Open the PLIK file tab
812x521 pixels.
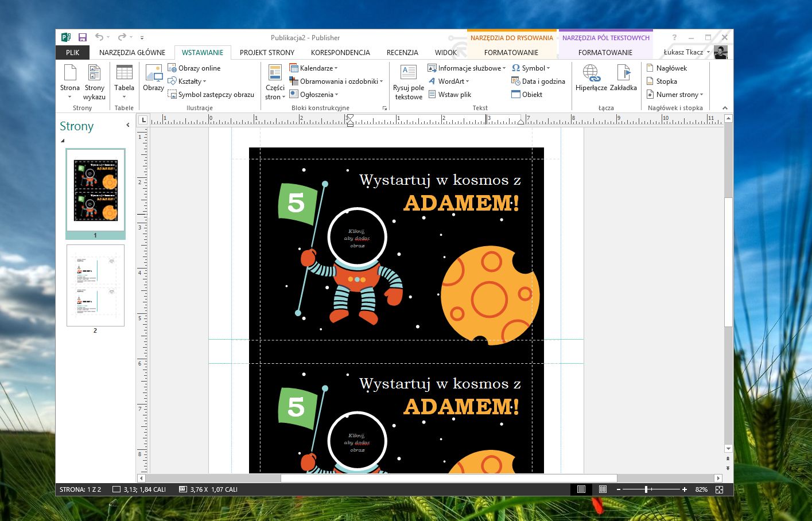tap(73, 52)
